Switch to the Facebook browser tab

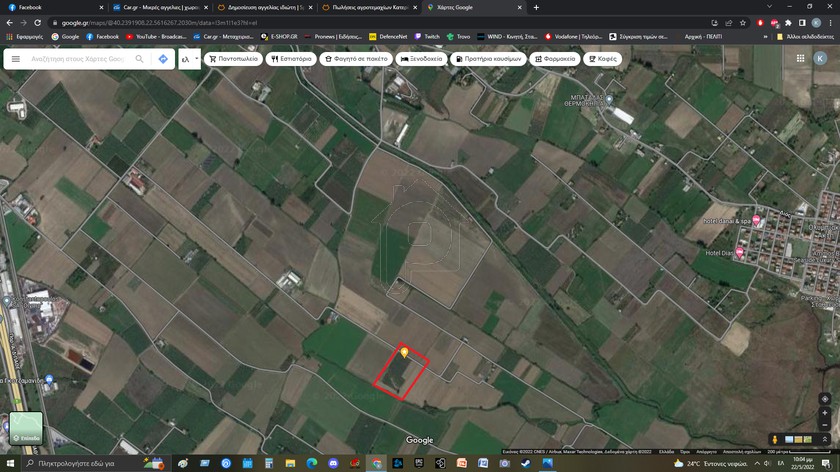point(50,7)
